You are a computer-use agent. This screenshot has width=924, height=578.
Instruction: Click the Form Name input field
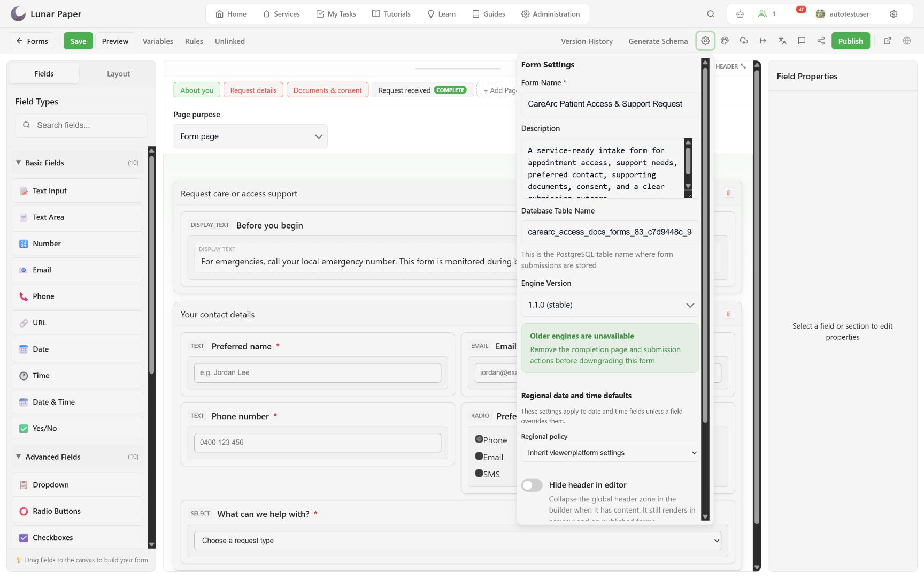(x=610, y=104)
